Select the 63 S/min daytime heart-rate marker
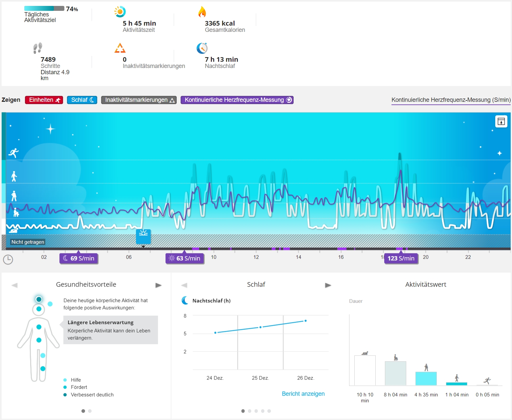512x420 pixels. pyautogui.click(x=185, y=258)
